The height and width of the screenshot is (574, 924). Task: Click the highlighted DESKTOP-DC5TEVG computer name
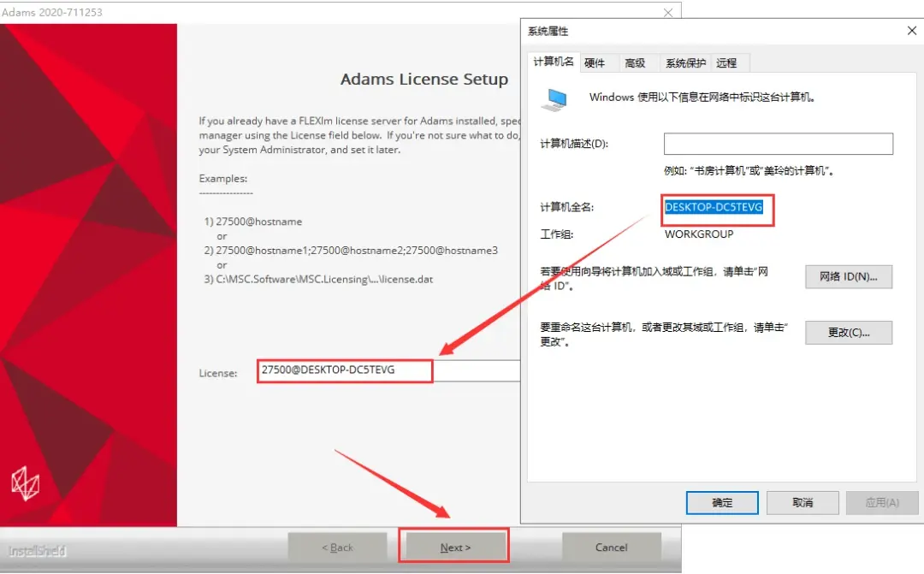point(714,207)
